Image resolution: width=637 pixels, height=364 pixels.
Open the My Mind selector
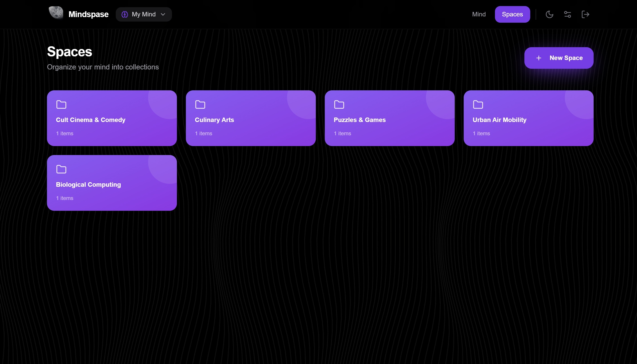(x=144, y=14)
